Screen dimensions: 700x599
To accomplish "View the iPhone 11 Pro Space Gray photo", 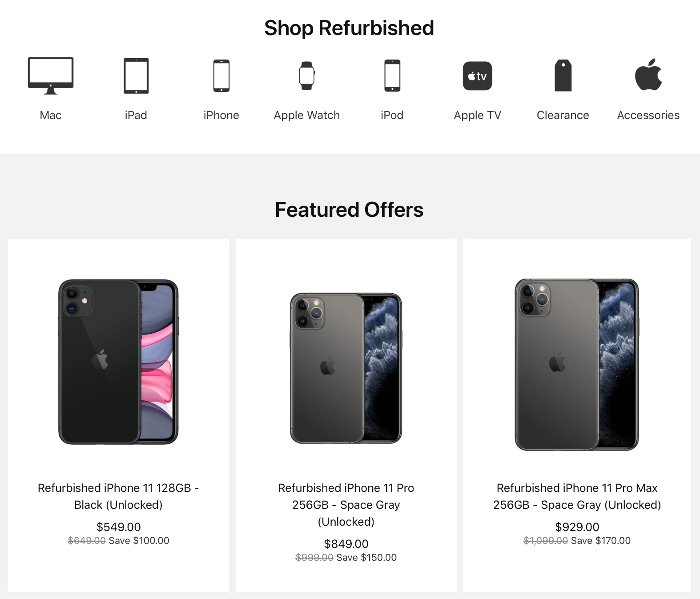I will click(346, 368).
